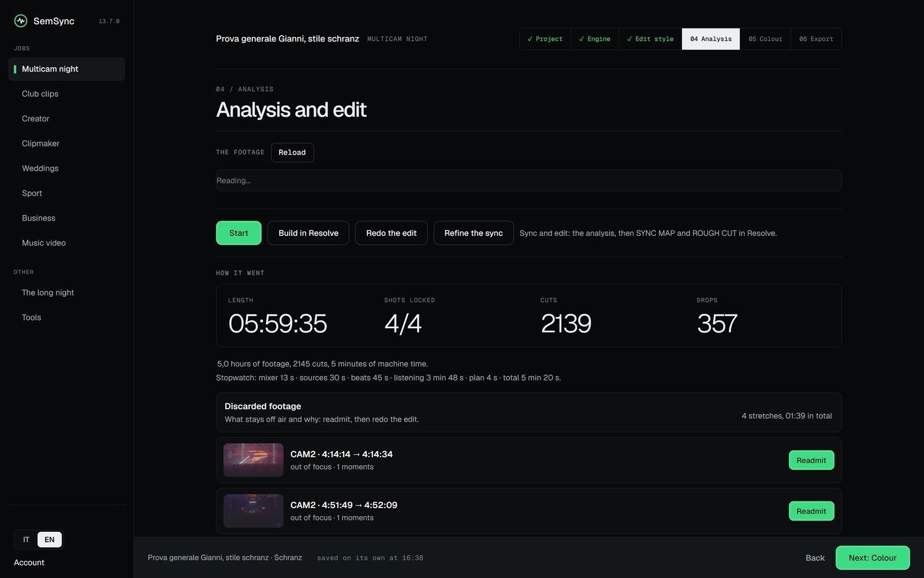The width and height of the screenshot is (924, 578).
Task: Click the SemSync waveform logo icon
Action: (21, 21)
